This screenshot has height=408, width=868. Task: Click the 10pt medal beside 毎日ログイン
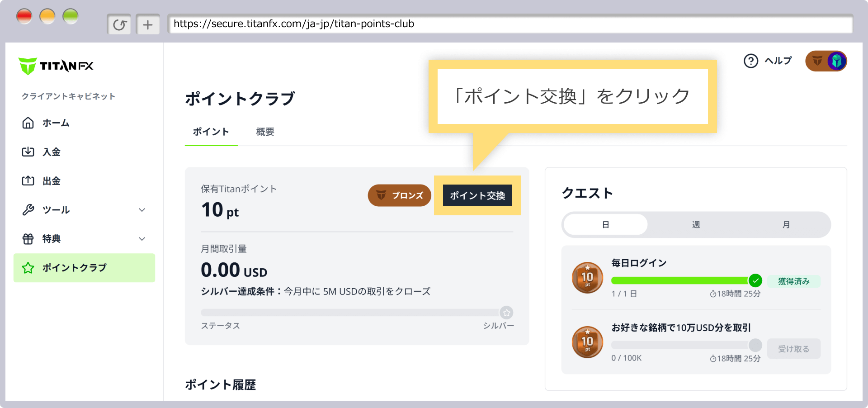587,277
